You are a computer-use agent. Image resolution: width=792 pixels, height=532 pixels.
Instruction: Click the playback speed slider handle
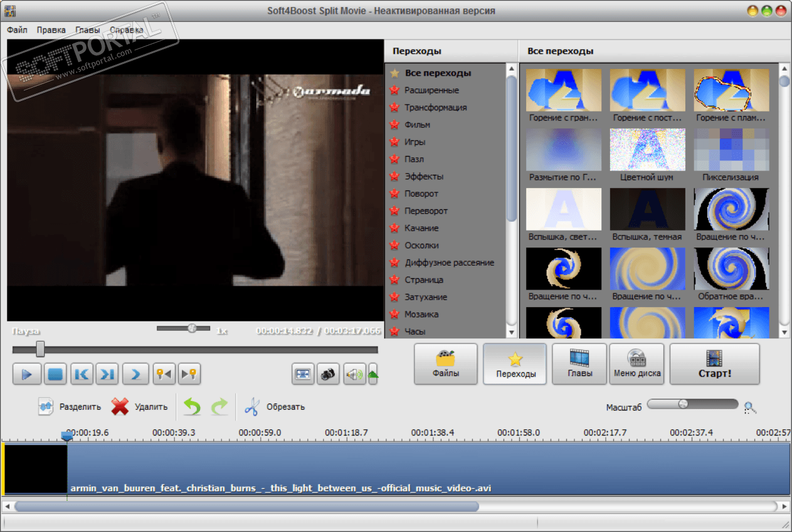coord(192,328)
